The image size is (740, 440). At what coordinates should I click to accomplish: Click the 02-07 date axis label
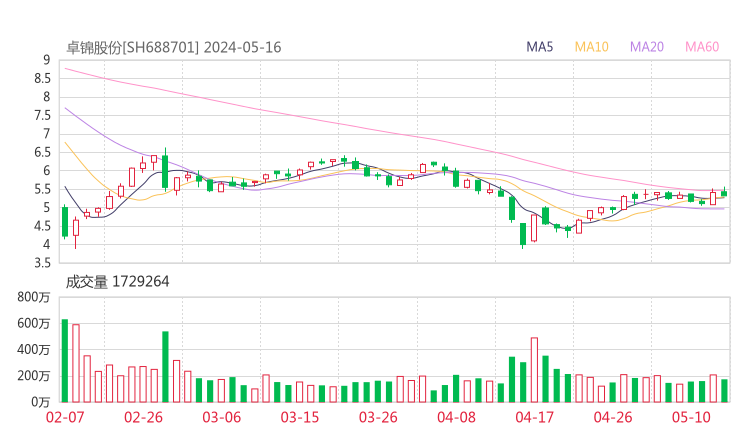(65, 417)
